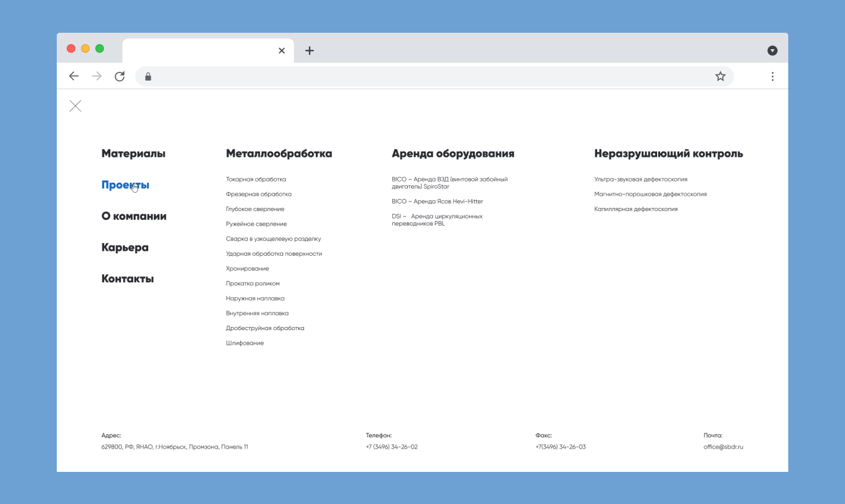Open the Металлообработка heading

coord(279,153)
